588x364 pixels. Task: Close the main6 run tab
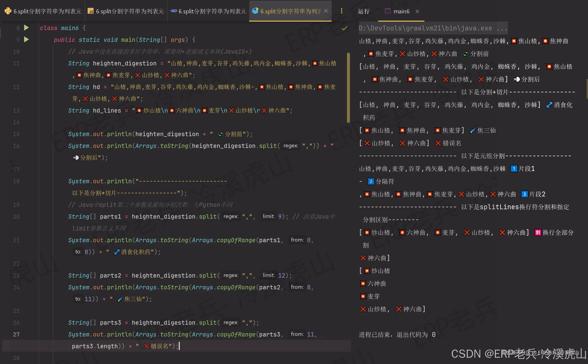coord(417,11)
